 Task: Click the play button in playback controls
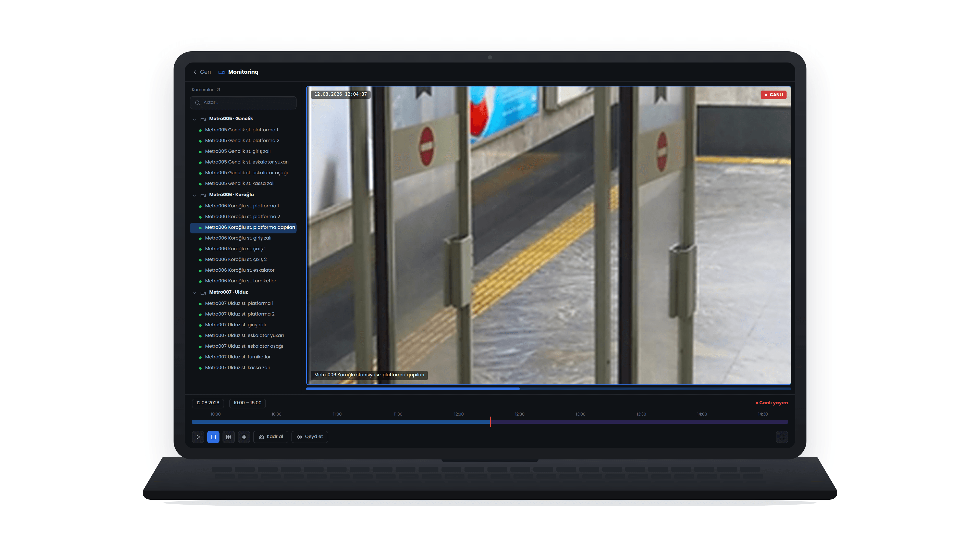click(x=198, y=437)
